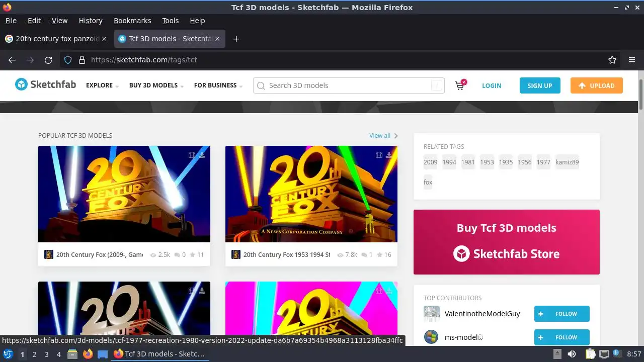The width and height of the screenshot is (644, 362).
Task: Follow ms-model
Action: pyautogui.click(x=562, y=337)
